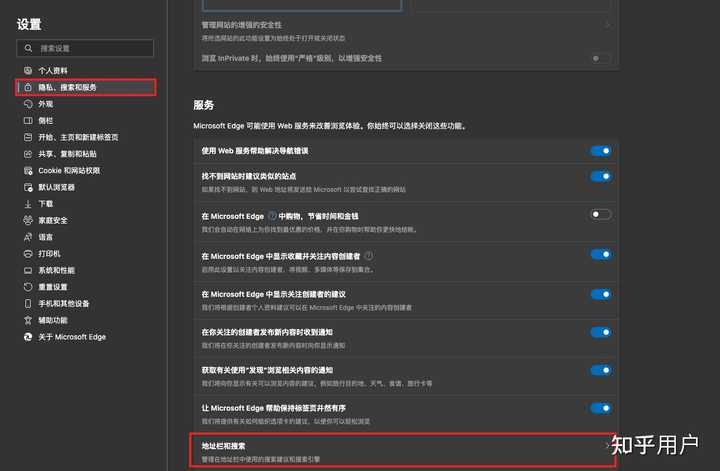This screenshot has width=720, height=471.
Task: Click the 默认浏览器 browser icon
Action: (28, 187)
